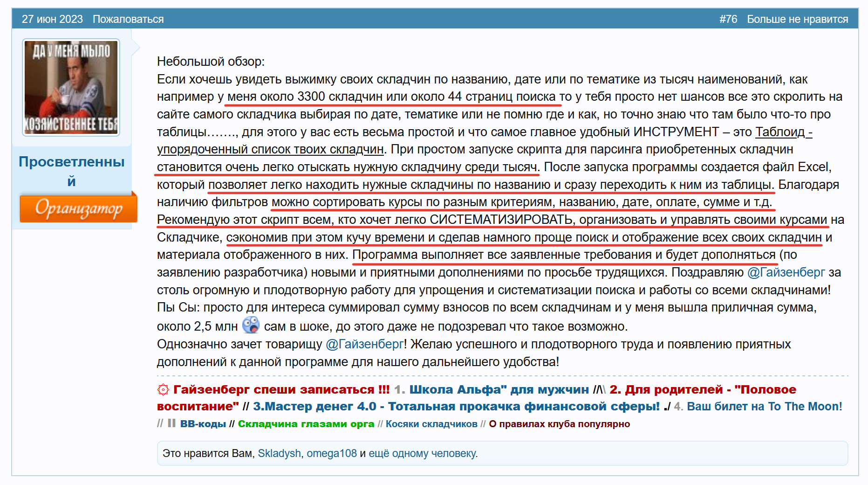Open Мастер денег 4.0 signature link
This screenshot has width=868, height=485.
[457, 406]
